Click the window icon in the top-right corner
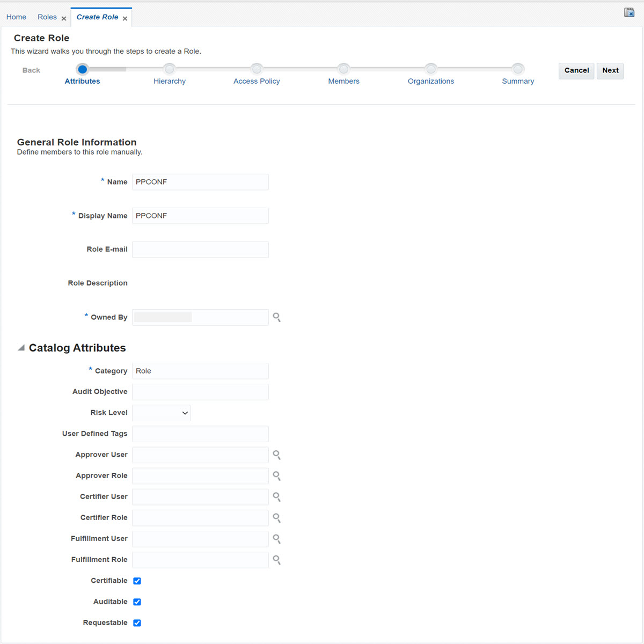The image size is (644, 644). click(x=628, y=12)
